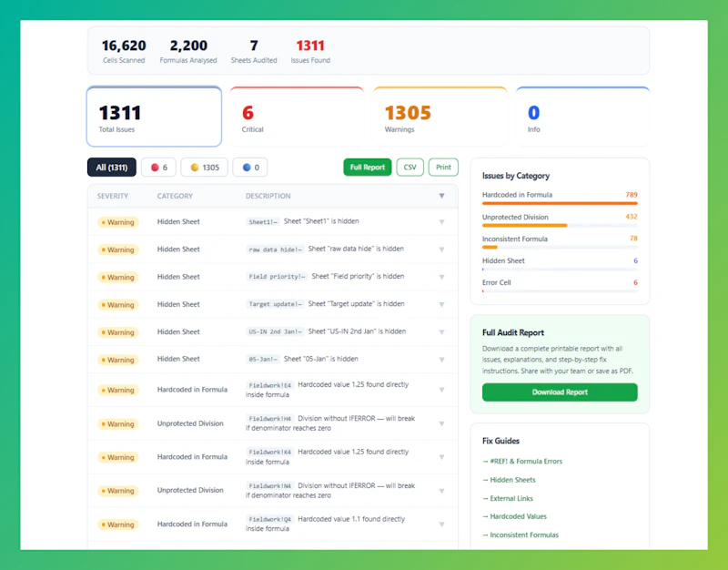Open the Hidden Sheets fix guide
Image resolution: width=728 pixels, height=570 pixels.
509,480
